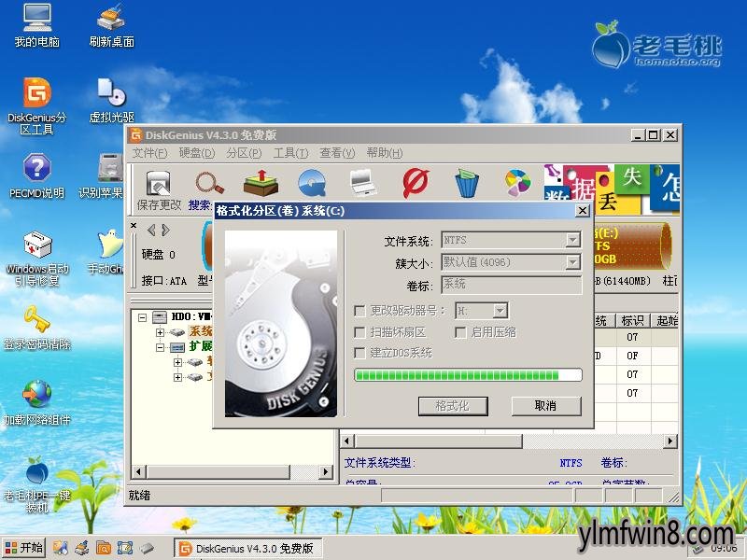The height and width of the screenshot is (560, 747).
Task: Close the 格式化分区 dialog
Action: tap(582, 211)
